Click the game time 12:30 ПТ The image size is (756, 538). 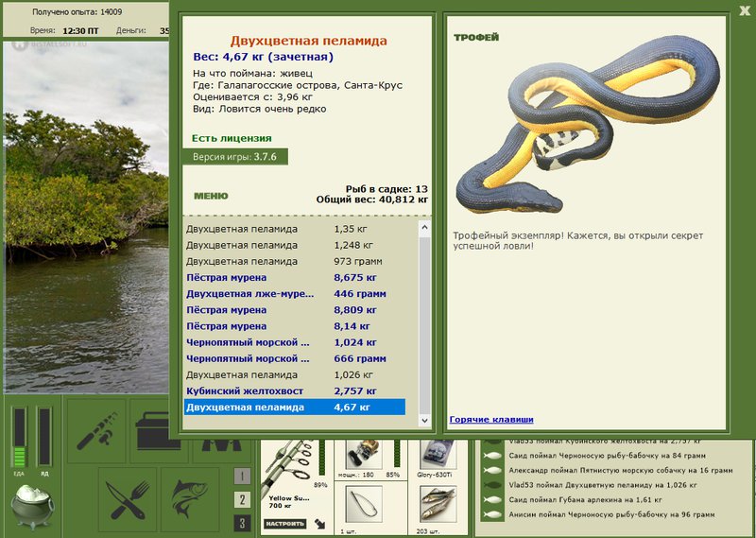point(80,31)
